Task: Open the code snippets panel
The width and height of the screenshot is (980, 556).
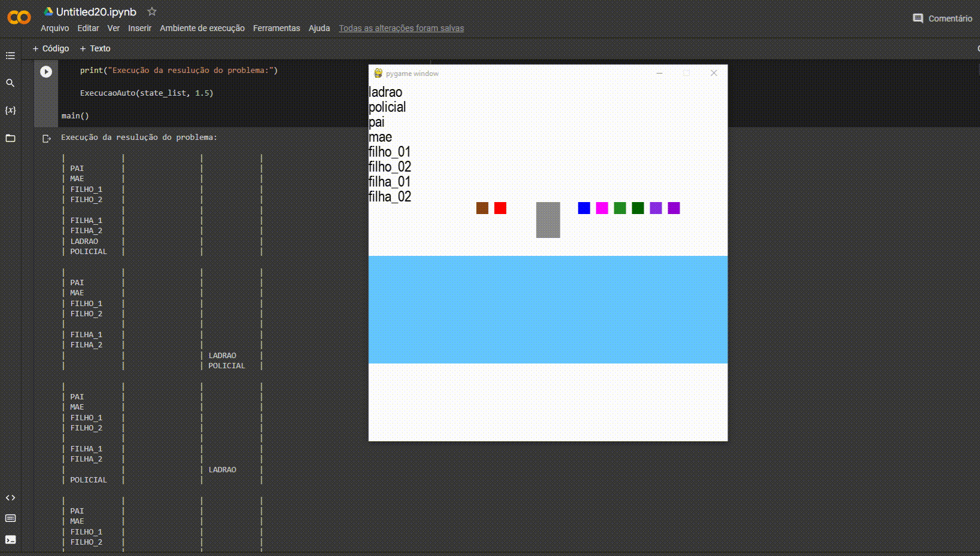Action: (x=10, y=497)
